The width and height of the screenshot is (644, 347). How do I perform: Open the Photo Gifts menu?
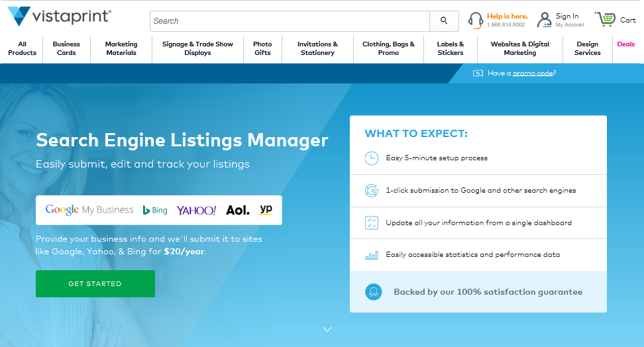262,48
